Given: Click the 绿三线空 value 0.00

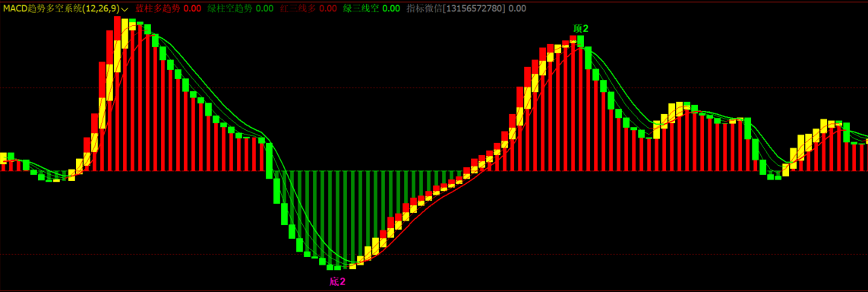Looking at the screenshot, I should click(391, 8).
